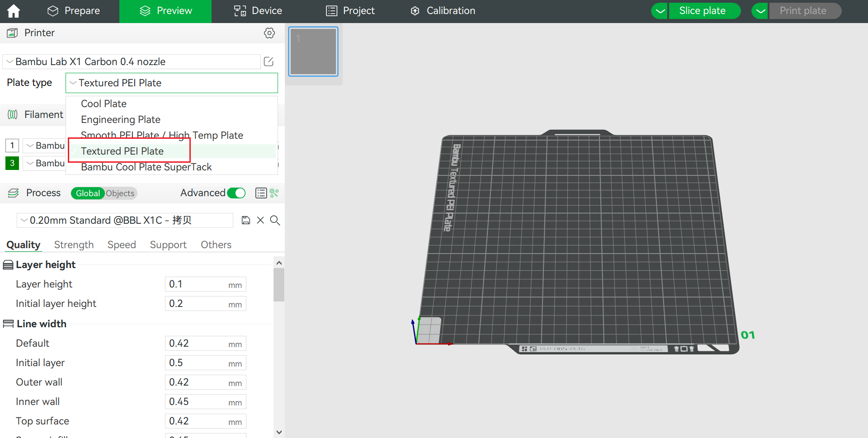Screen dimensions: 868x438
Task: Switch to Objects settings mode
Action: point(120,193)
